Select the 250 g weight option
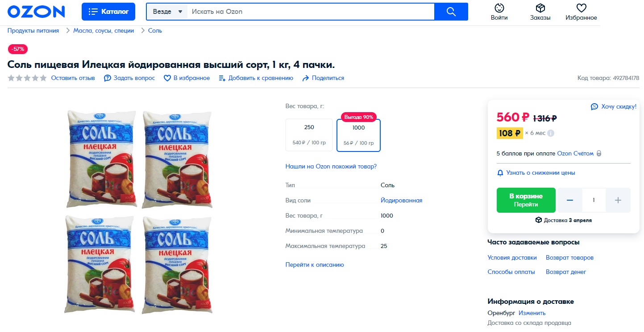644x332 pixels. 309,135
